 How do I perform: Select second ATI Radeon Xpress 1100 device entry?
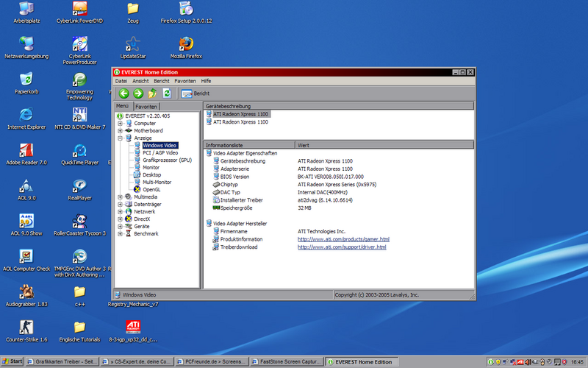coord(240,122)
